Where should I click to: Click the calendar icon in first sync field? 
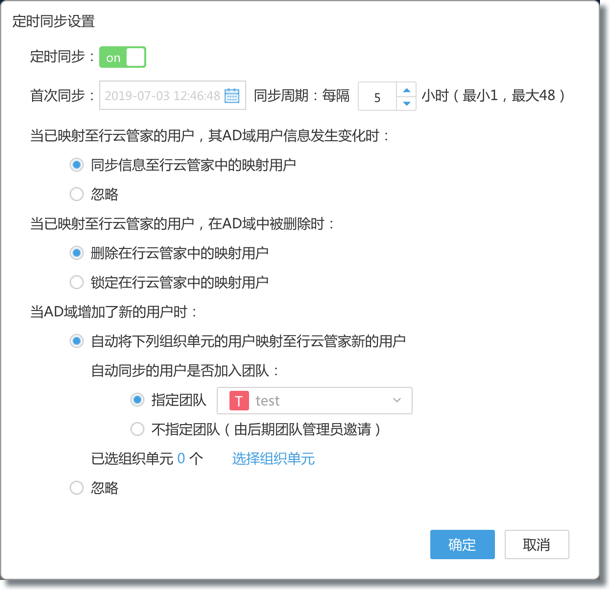click(232, 96)
